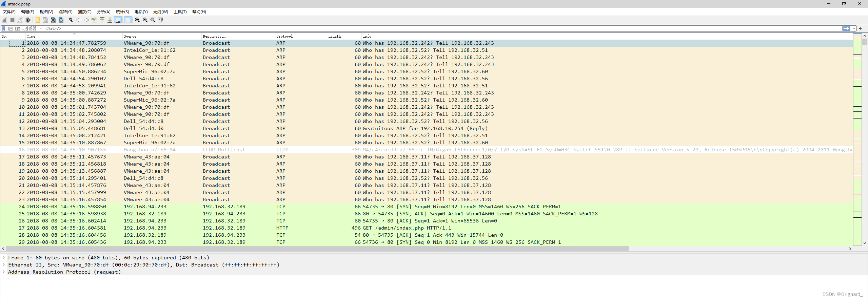Click the packet list right scroll arrow

pos(850,249)
